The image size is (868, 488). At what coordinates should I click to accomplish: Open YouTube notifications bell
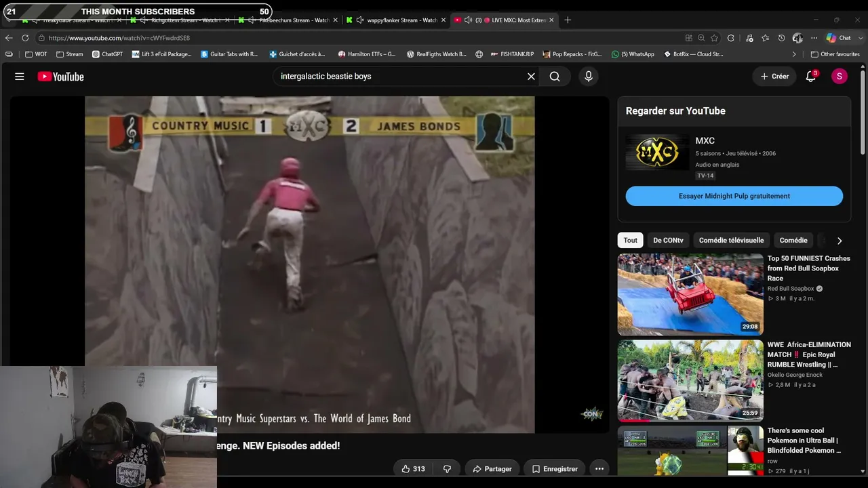click(x=811, y=77)
